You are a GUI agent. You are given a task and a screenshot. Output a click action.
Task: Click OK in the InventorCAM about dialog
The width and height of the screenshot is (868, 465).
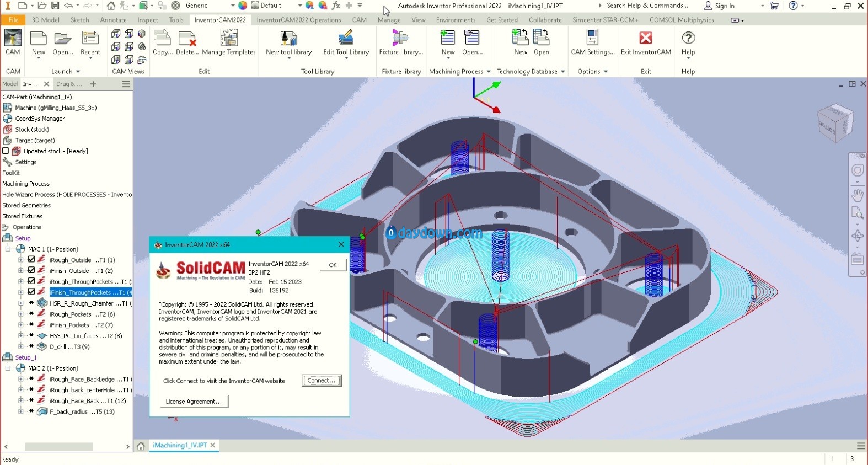click(333, 265)
